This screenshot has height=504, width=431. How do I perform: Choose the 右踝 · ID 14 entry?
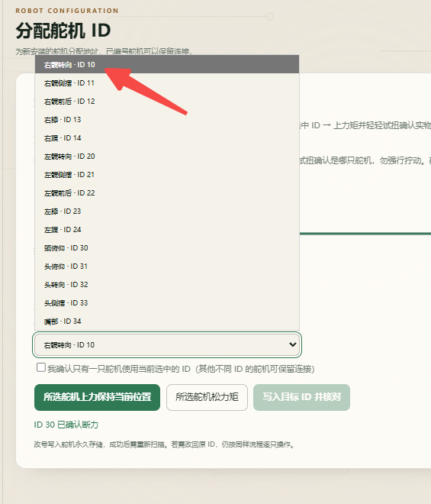(167, 138)
